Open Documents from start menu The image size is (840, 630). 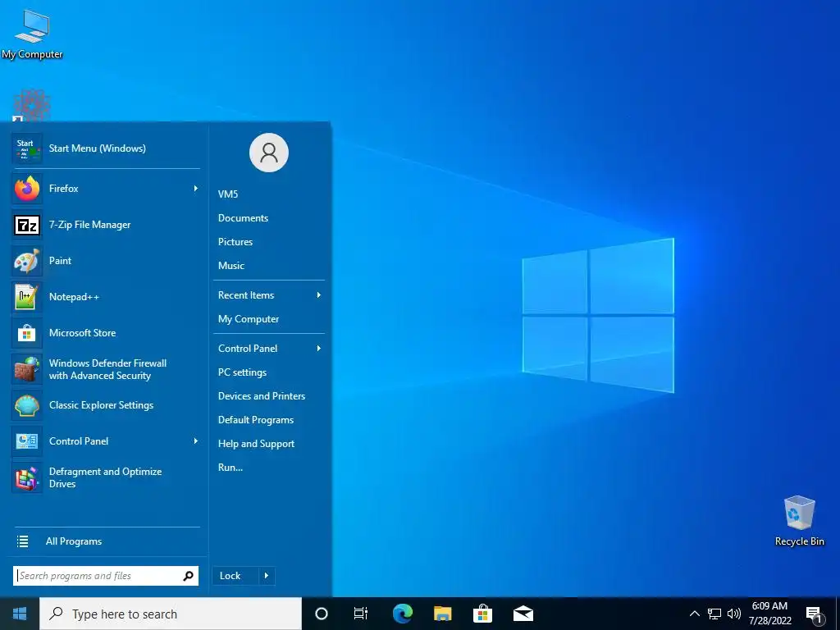click(243, 218)
